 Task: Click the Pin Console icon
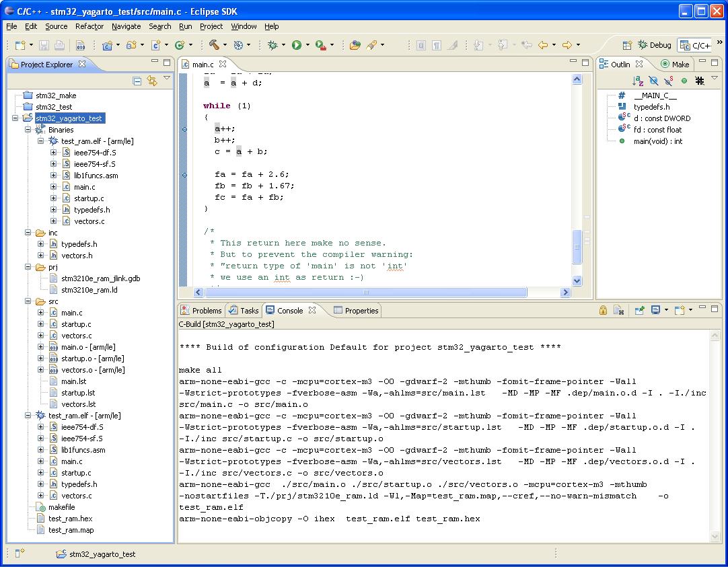point(639,310)
